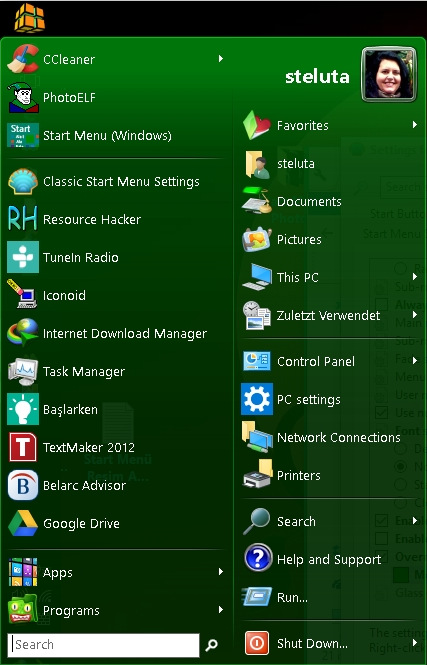The image size is (427, 665).
Task: Open the steluta user folder icon
Action: [x=257, y=163]
